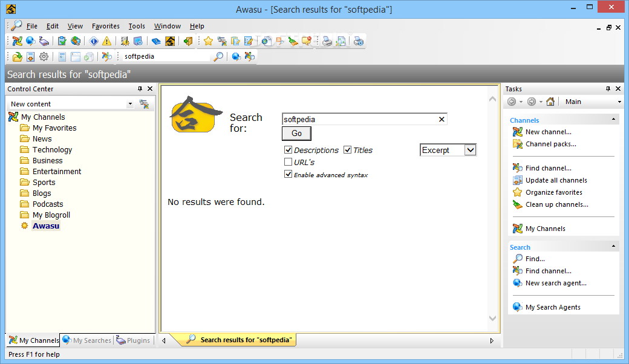Image resolution: width=629 pixels, height=364 pixels.
Task: Open the Tools menu
Action: [x=137, y=26]
